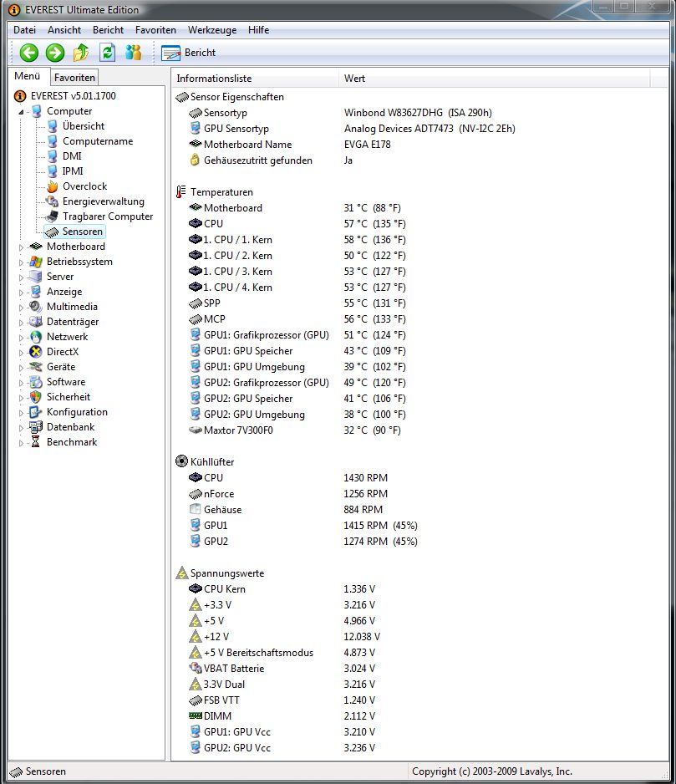Click the Tragbarer Computer laptop icon
The width and height of the screenshot is (676, 784).
(x=52, y=216)
